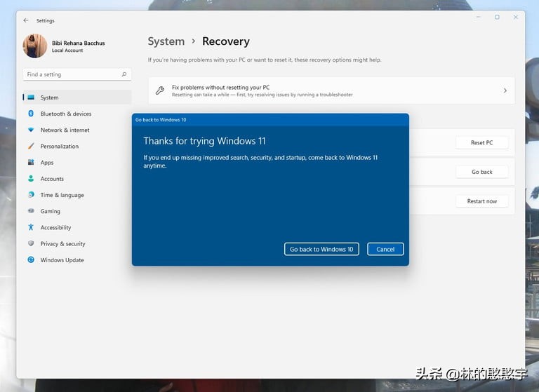The height and width of the screenshot is (392, 539).
Task: Click the Apps icon in sidebar
Action: [x=31, y=162]
